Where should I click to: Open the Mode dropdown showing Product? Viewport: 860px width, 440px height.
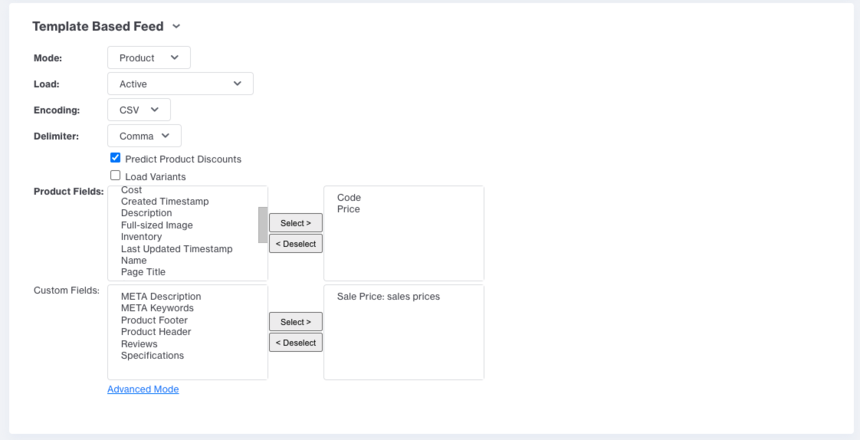coord(148,58)
